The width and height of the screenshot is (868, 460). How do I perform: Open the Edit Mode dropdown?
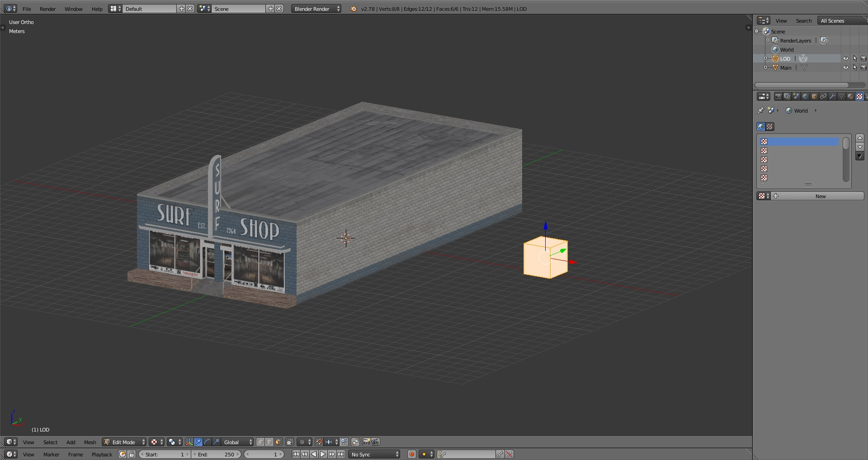124,442
